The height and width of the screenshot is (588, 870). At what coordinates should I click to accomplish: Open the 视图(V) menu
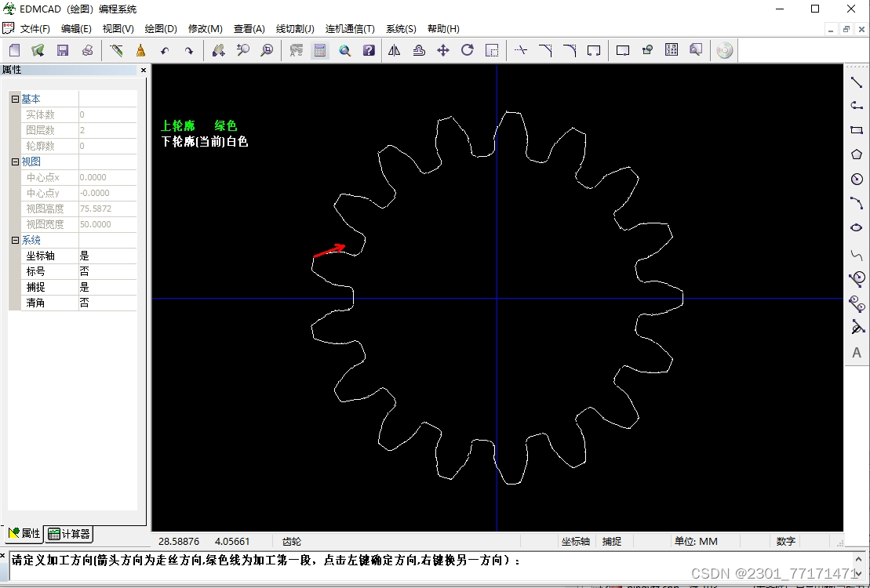coord(118,29)
